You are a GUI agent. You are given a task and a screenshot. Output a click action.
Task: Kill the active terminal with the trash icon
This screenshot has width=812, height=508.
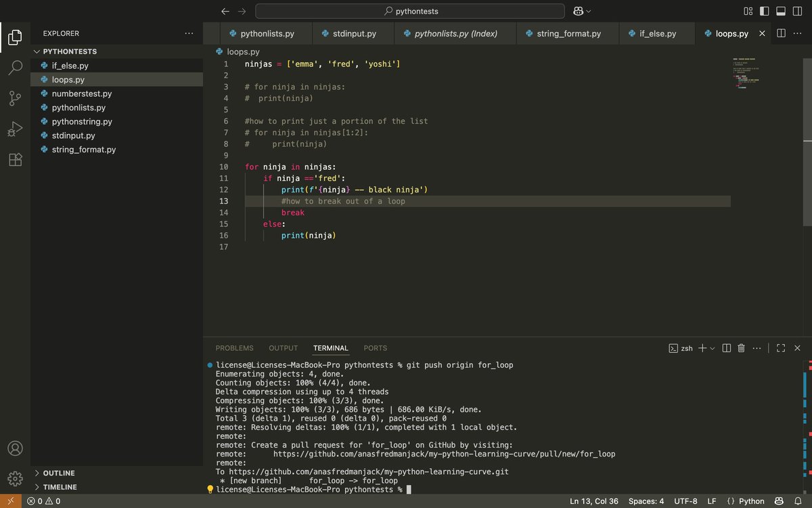pyautogui.click(x=741, y=348)
